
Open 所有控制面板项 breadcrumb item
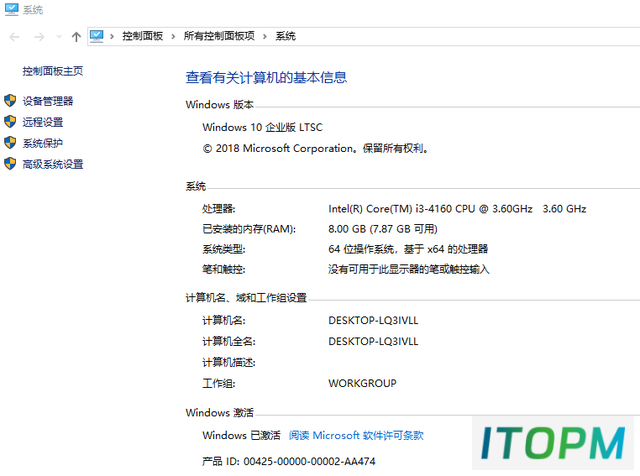pos(219,36)
